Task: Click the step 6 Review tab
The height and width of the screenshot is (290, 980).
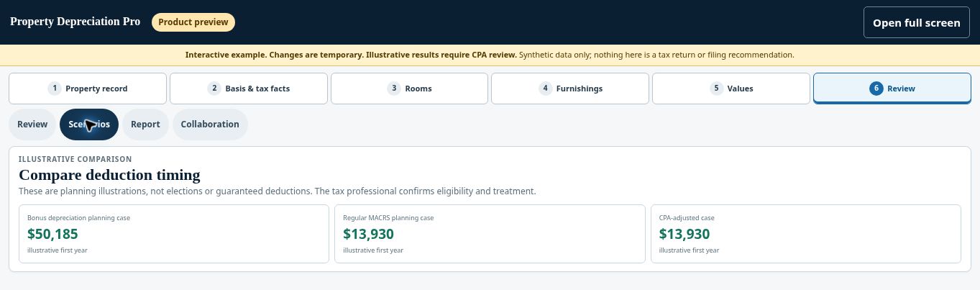Action: [x=892, y=89]
